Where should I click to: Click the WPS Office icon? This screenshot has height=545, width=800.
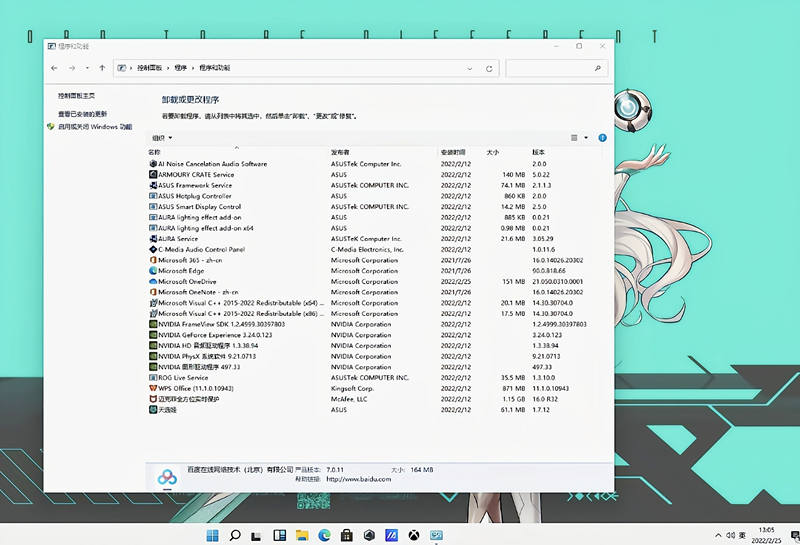pyautogui.click(x=153, y=388)
